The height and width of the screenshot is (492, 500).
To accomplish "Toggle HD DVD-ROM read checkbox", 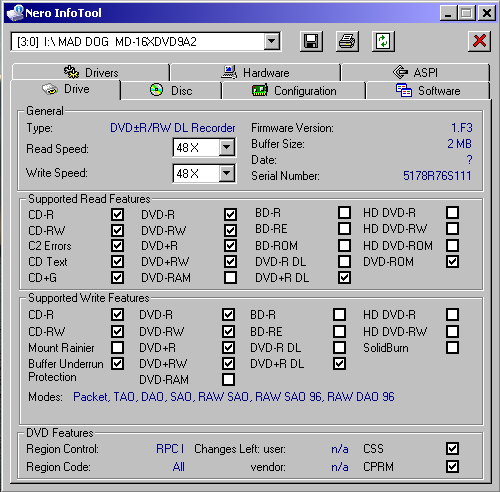I will pos(452,246).
